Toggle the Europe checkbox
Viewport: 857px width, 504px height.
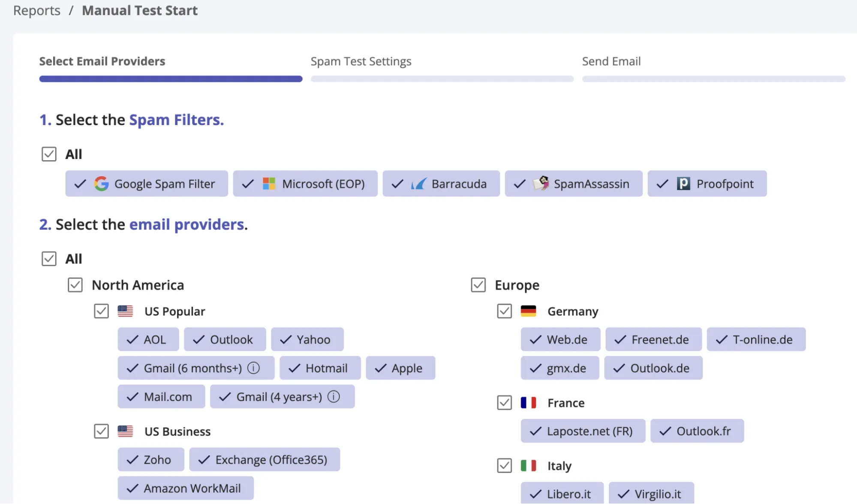tap(478, 285)
